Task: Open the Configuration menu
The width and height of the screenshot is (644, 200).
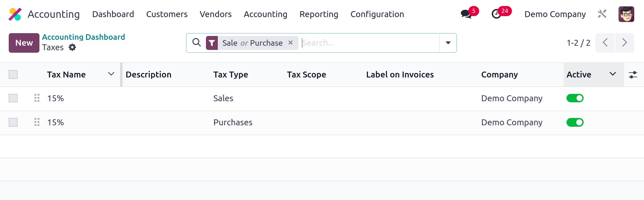Action: pos(377,14)
